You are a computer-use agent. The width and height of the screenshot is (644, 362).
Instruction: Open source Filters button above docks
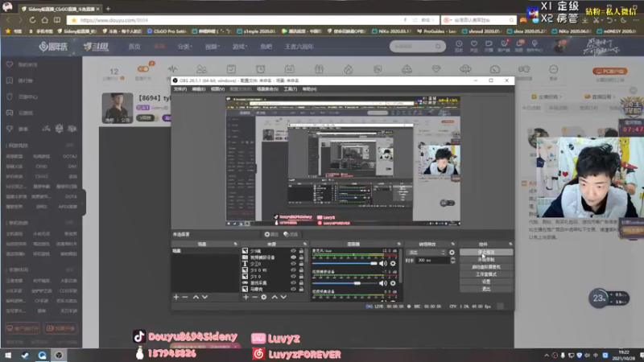[x=291, y=234]
